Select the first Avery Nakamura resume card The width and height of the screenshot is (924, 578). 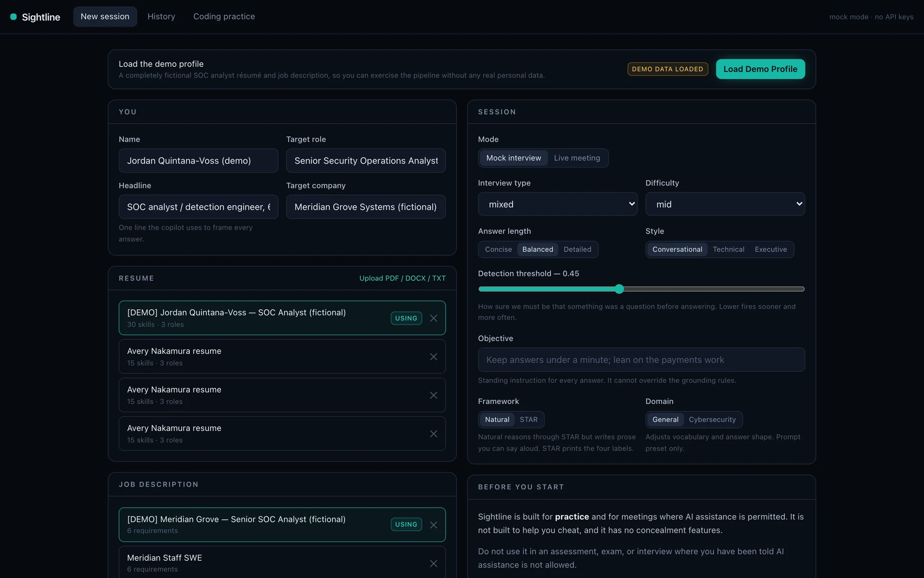[282, 357]
